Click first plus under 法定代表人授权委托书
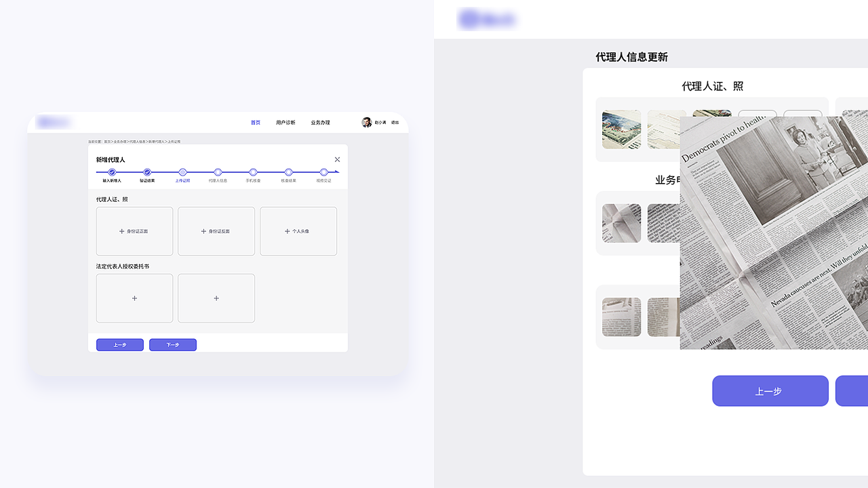868x488 pixels. click(x=134, y=298)
